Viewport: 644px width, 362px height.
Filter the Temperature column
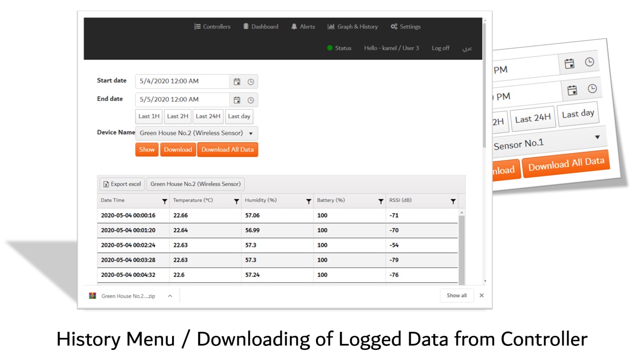[236, 201]
